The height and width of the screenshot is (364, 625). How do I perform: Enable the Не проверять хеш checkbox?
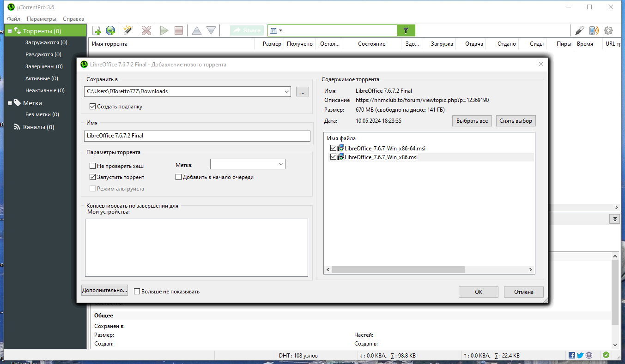click(x=92, y=166)
